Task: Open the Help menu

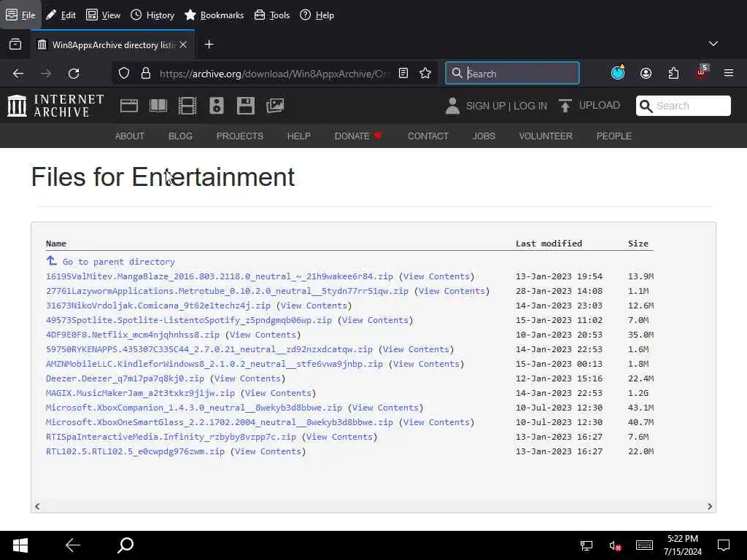Action: (x=317, y=15)
